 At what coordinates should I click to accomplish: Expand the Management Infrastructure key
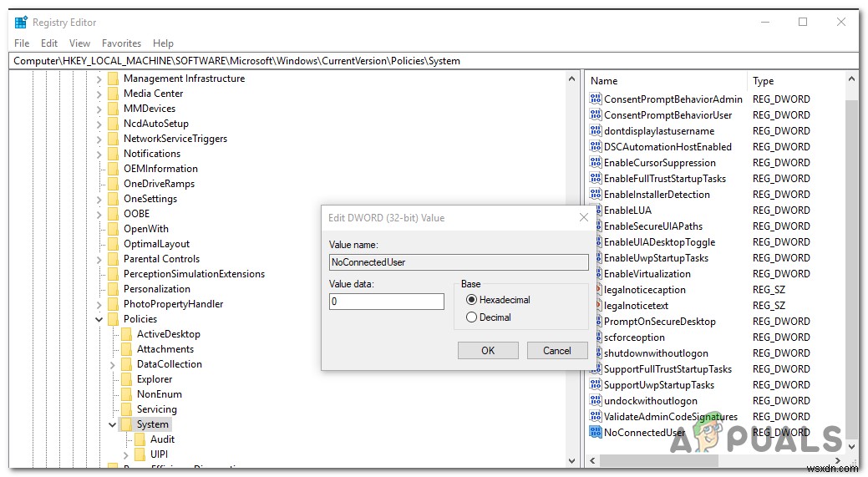click(x=99, y=79)
